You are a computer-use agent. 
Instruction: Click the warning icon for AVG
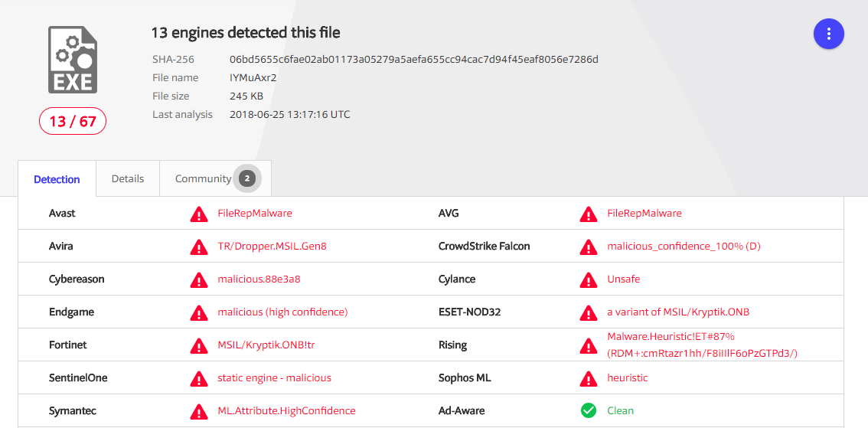(589, 214)
